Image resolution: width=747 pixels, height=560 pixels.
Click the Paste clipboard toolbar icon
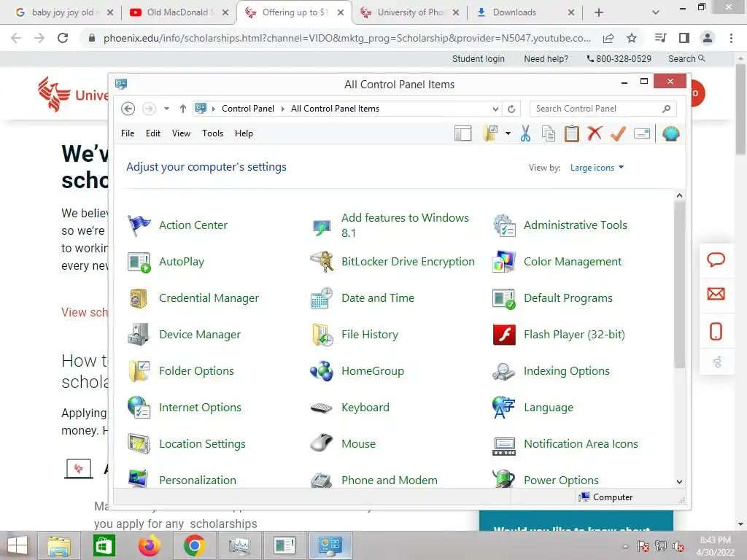click(572, 134)
